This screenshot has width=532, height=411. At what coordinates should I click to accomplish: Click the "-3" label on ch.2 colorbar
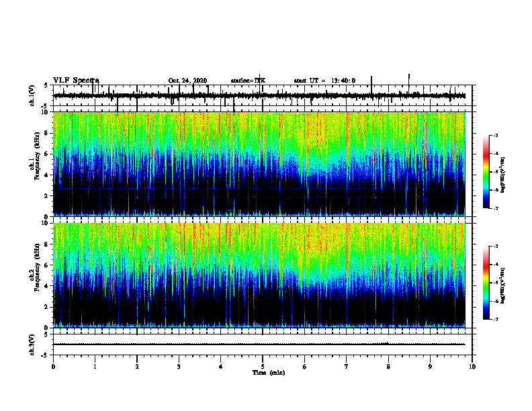(496, 246)
